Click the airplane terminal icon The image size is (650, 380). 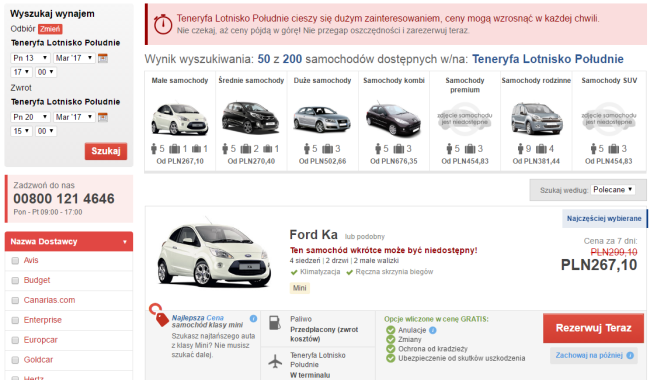(275, 361)
